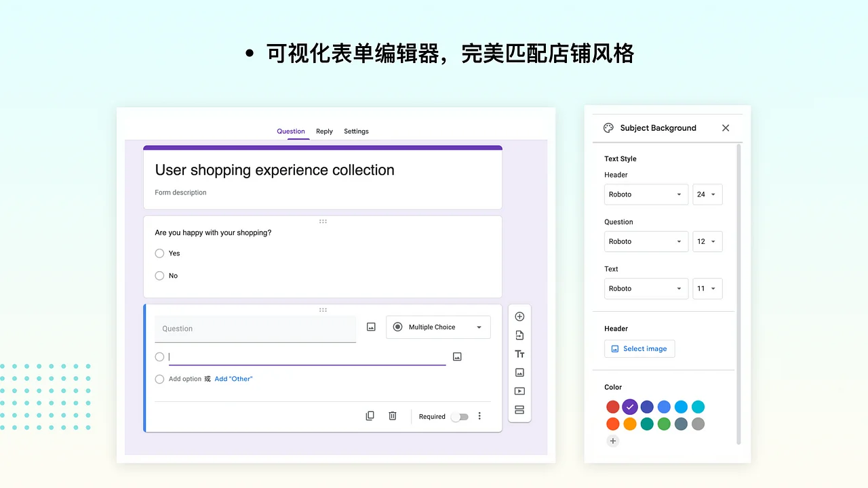This screenshot has height=488, width=868.
Task: Choose the grey color swatch
Action: (698, 424)
